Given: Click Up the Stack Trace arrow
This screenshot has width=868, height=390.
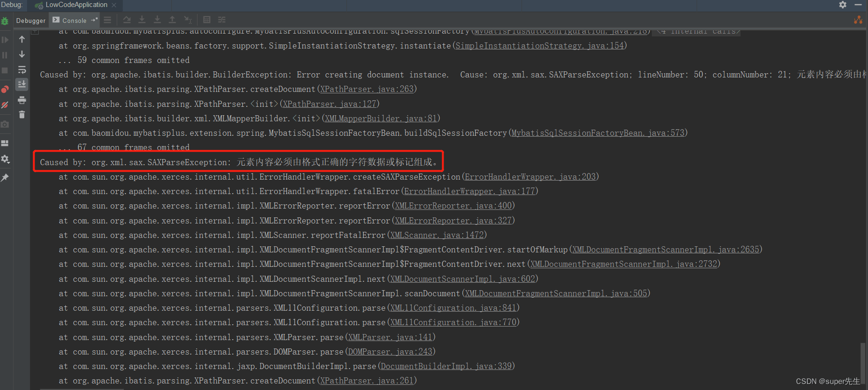Looking at the screenshot, I should click(x=22, y=40).
